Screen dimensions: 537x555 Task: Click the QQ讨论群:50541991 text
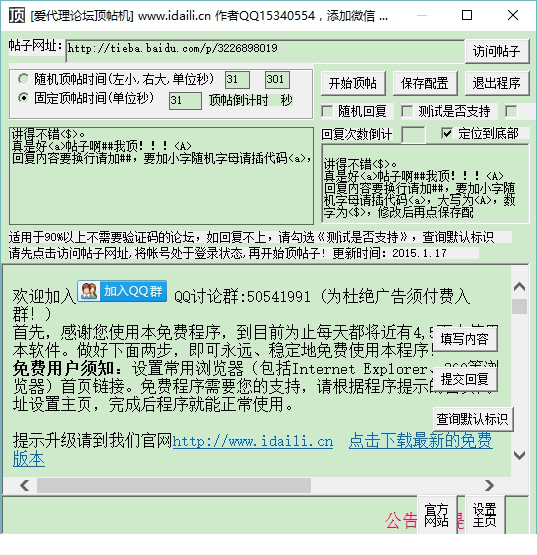pos(242,297)
